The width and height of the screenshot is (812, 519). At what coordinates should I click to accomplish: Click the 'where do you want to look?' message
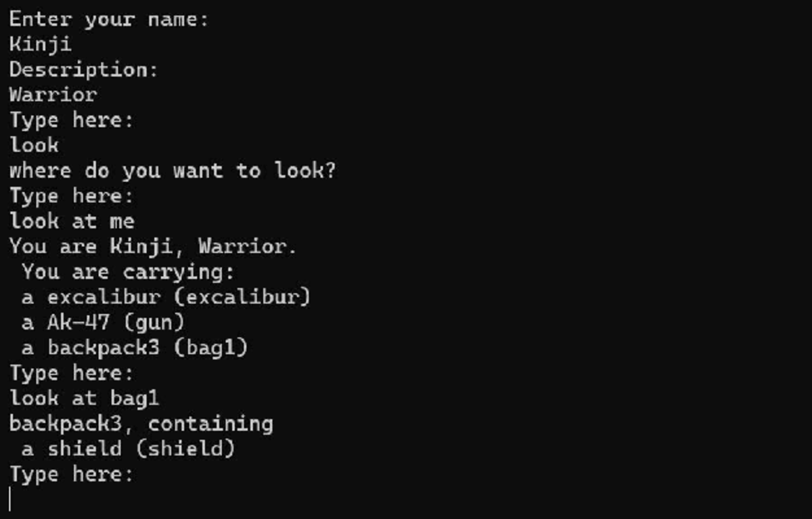point(173,171)
